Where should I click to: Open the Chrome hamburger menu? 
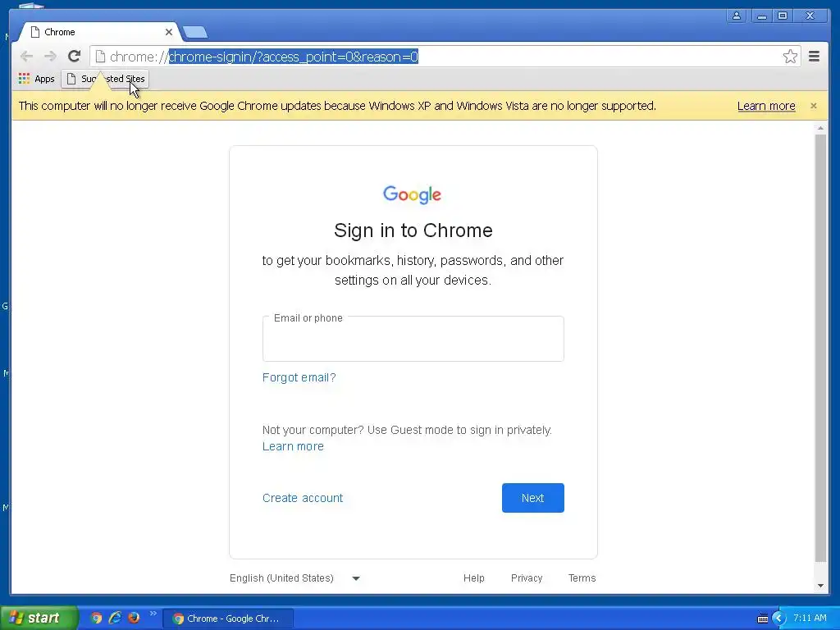pos(814,57)
